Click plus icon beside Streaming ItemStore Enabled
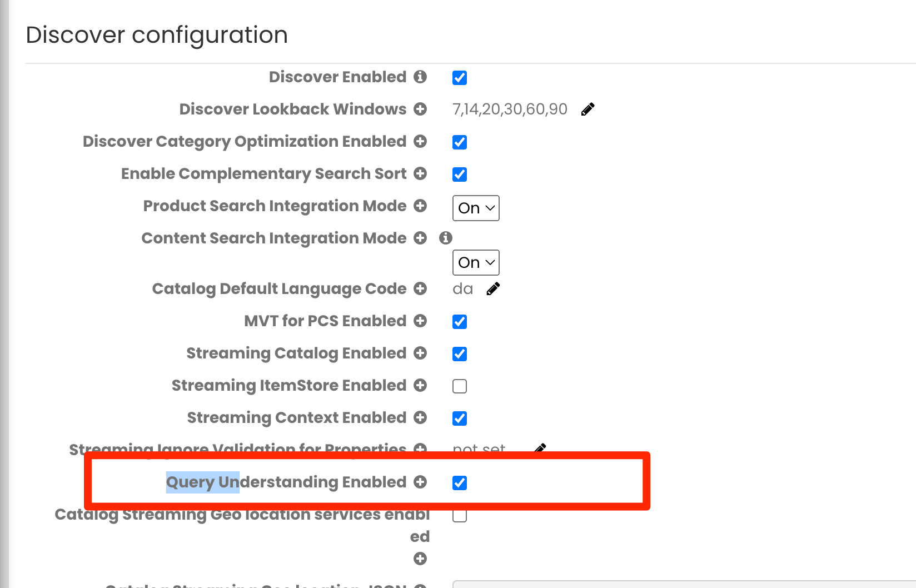Image resolution: width=916 pixels, height=588 pixels. click(x=420, y=385)
